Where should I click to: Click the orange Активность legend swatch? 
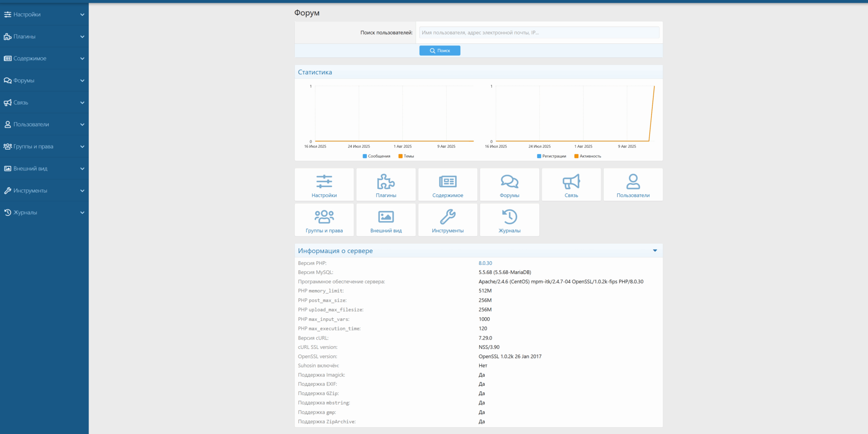coord(576,156)
